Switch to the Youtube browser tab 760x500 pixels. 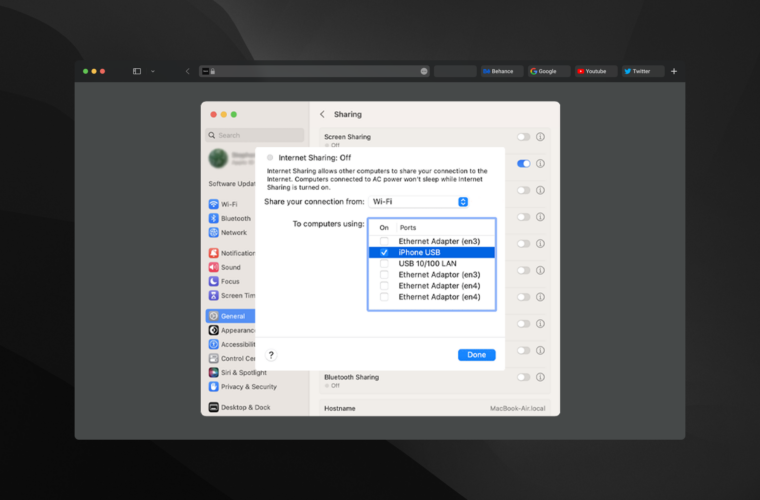click(x=594, y=71)
